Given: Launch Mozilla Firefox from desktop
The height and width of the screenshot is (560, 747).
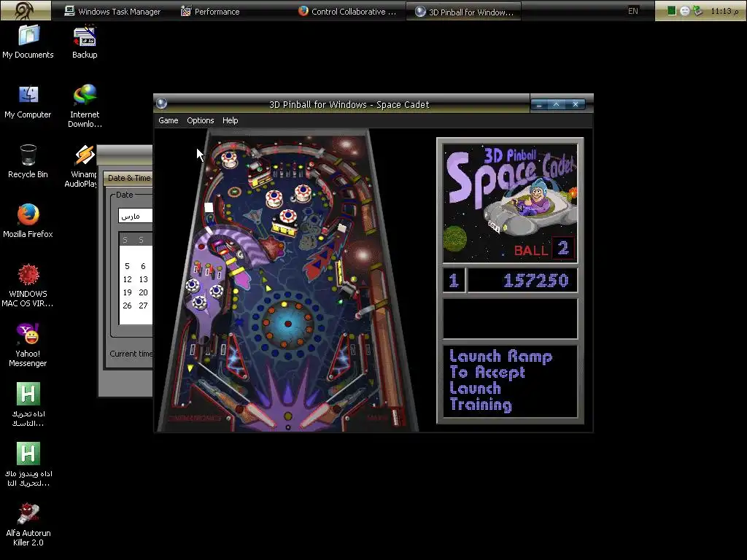Looking at the screenshot, I should [28, 221].
